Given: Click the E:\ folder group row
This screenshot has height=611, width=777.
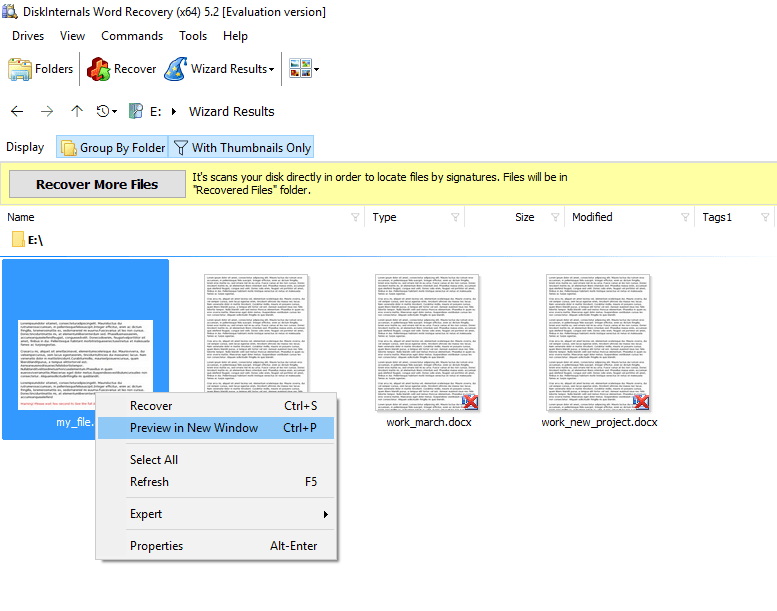Looking at the screenshot, I should pos(34,240).
